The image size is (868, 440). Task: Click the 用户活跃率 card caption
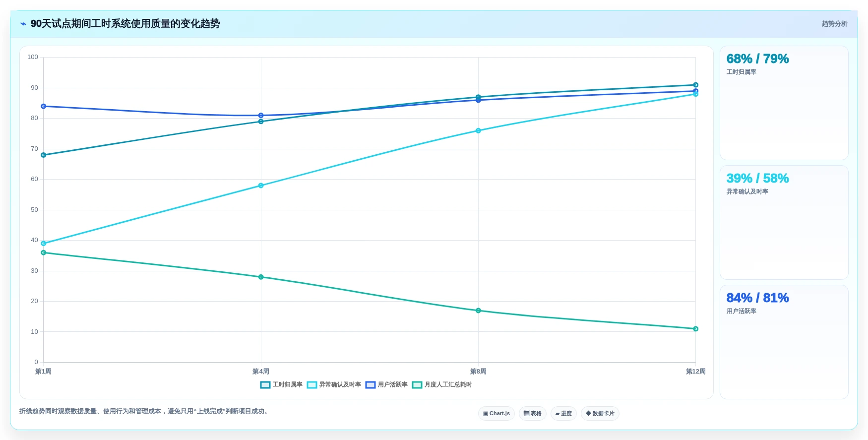click(741, 312)
